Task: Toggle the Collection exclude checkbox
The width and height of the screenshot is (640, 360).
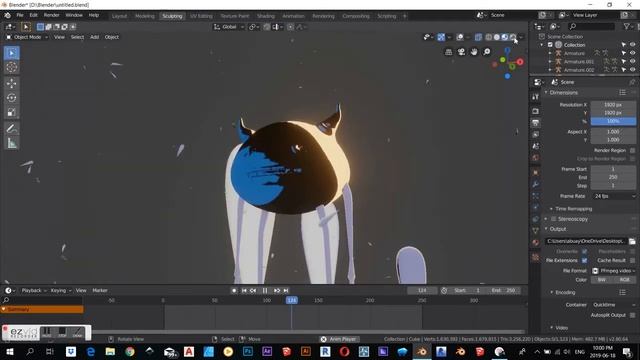Action: [x=550, y=45]
